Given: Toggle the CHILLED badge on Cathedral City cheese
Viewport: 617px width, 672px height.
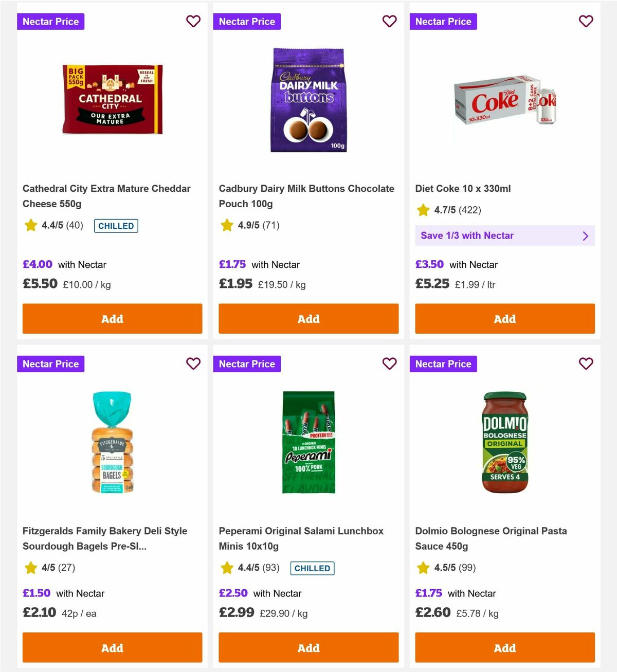Looking at the screenshot, I should coord(116,225).
